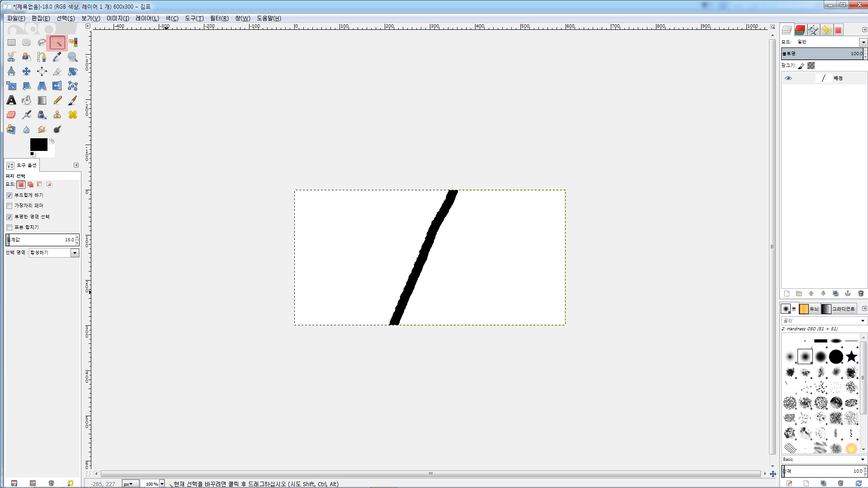Select the Measure compass tool
The width and height of the screenshot is (868, 488).
tap(11, 71)
